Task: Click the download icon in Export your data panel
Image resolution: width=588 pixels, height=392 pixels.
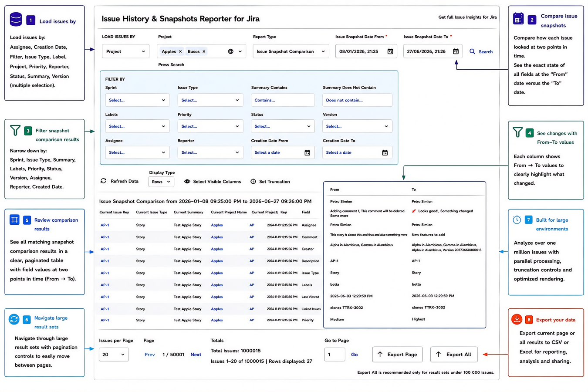Action: [517, 319]
